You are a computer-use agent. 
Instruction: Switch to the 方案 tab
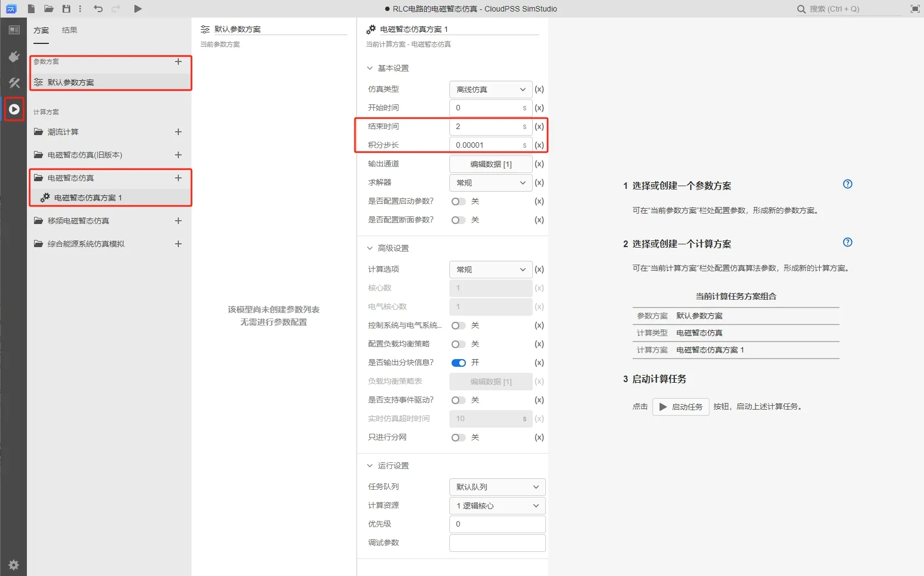point(41,30)
